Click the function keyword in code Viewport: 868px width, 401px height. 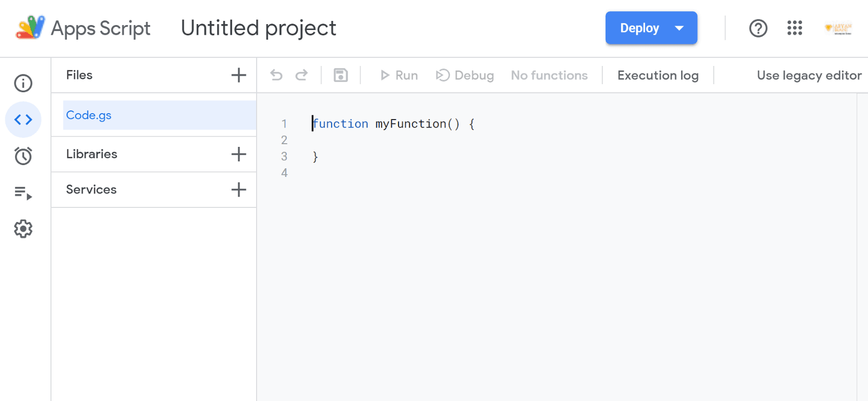point(341,124)
